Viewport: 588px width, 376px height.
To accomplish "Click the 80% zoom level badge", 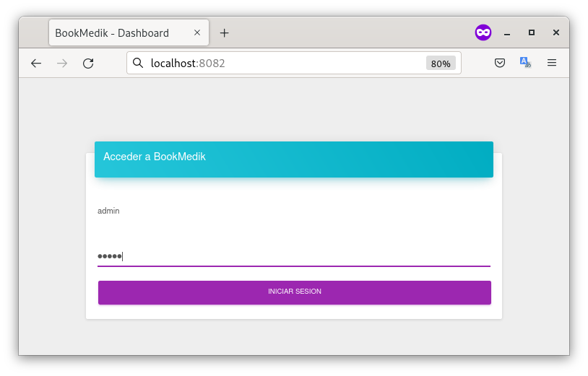I will point(441,64).
